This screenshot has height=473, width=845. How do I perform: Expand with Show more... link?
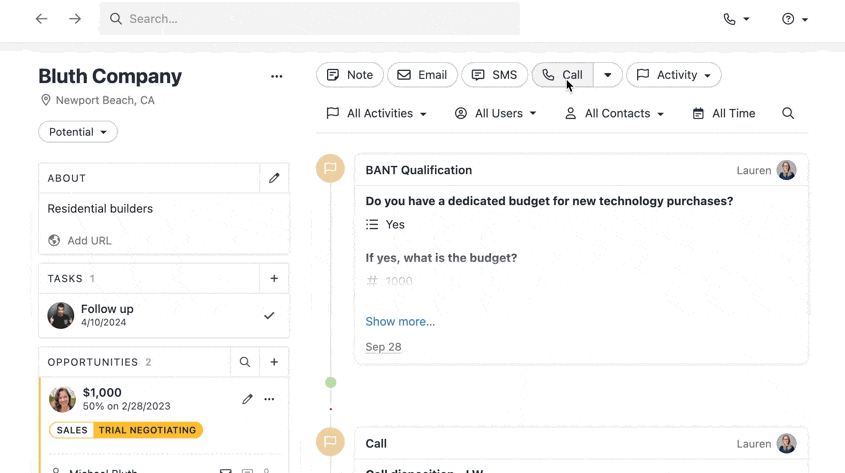tap(400, 322)
